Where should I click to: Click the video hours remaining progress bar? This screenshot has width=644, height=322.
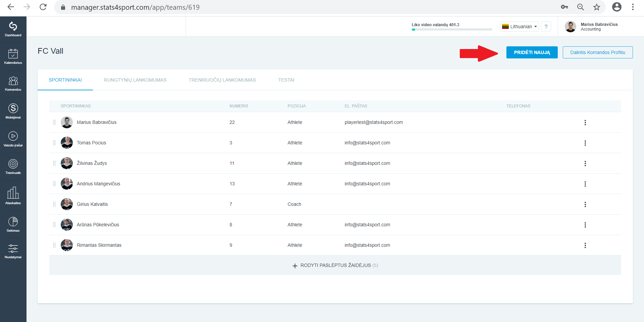tap(452, 30)
